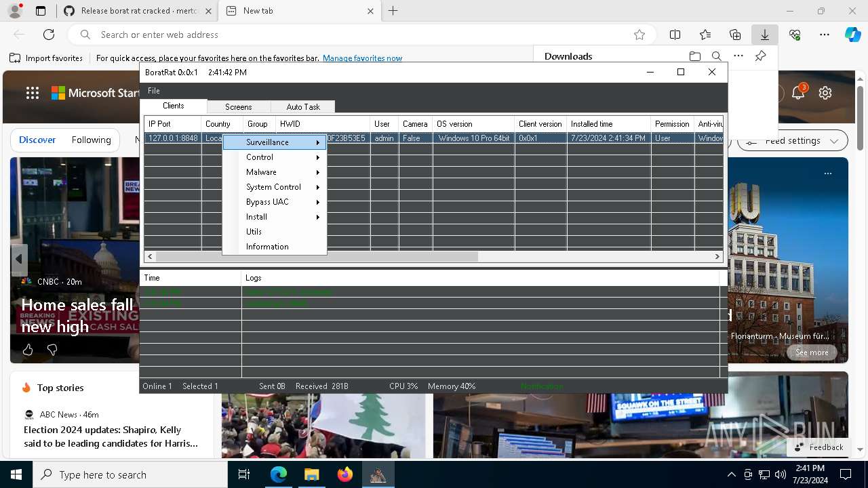Open Browser essentials icon
Viewport: 868px width, 488px height.
pyautogui.click(x=795, y=35)
